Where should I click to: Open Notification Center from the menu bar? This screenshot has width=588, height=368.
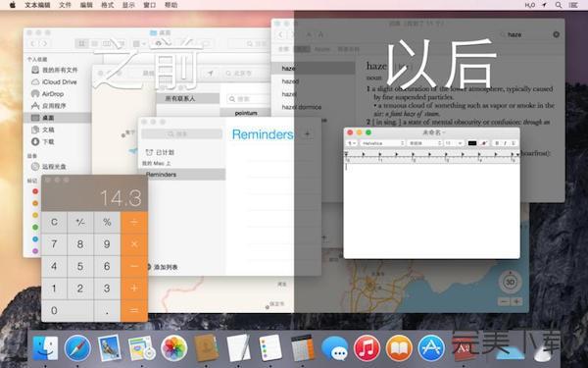(x=573, y=5)
